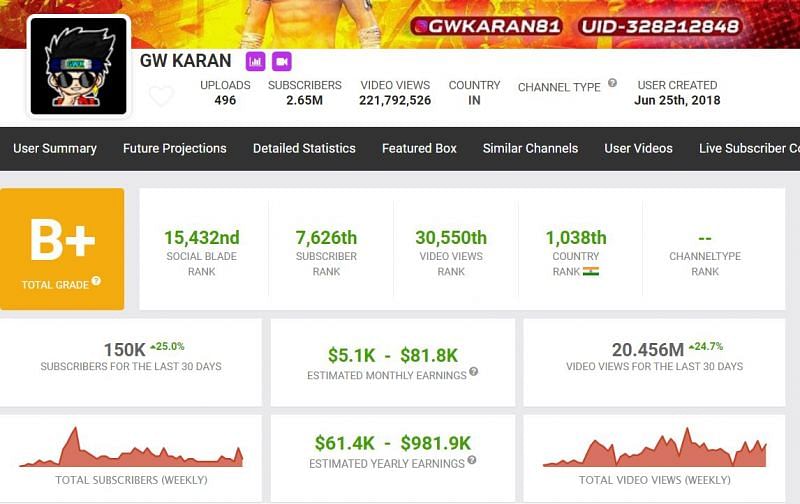Click the GW KARAN channel name
Image resolution: width=800 pixels, height=504 pixels.
click(x=185, y=61)
